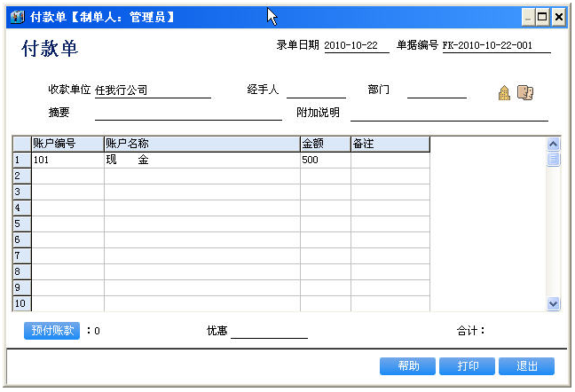The image size is (575, 392).
Task: Select row header 1
Action: tap(22, 161)
